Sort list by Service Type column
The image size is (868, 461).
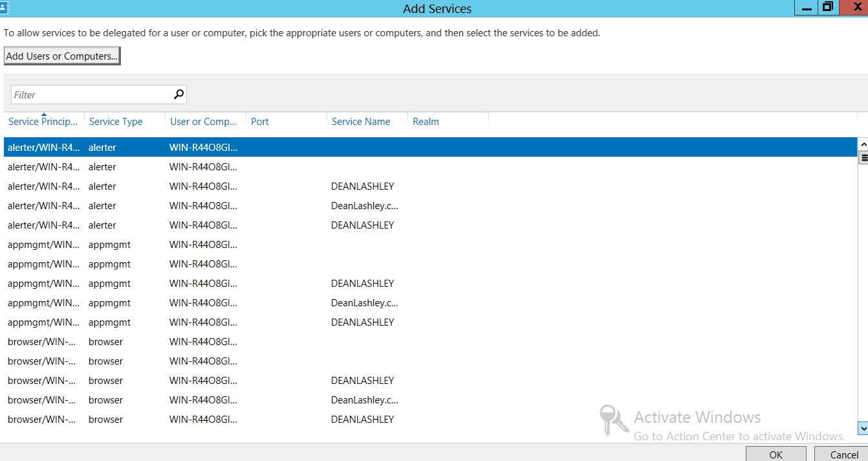pyautogui.click(x=116, y=122)
